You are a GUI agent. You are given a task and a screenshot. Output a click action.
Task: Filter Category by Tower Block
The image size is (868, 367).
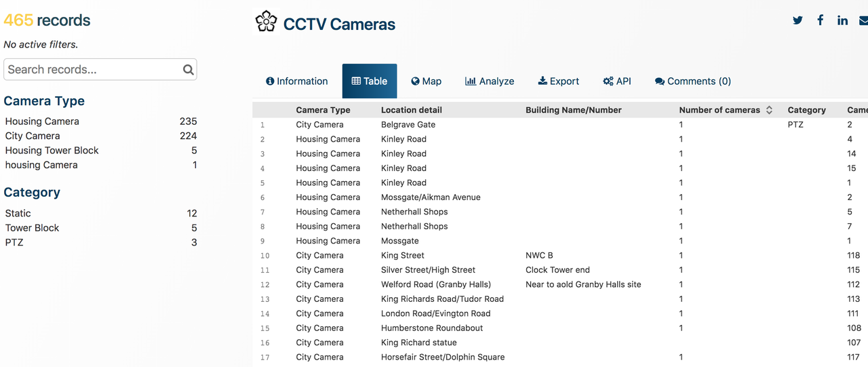pyautogui.click(x=100, y=228)
